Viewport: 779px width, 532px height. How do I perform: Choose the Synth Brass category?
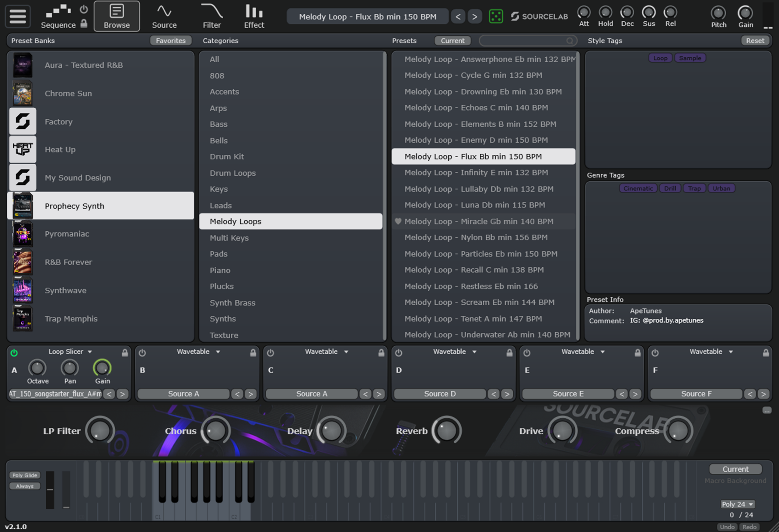coord(291,303)
